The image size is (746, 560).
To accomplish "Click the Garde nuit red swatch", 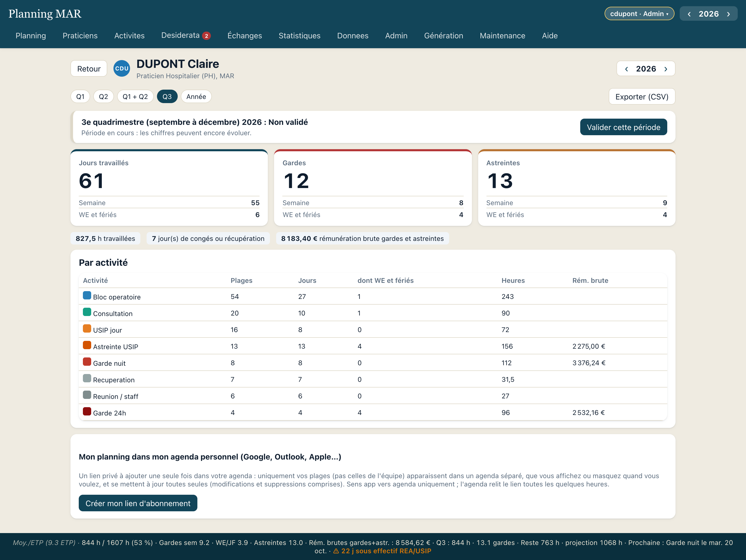I will pyautogui.click(x=87, y=362).
